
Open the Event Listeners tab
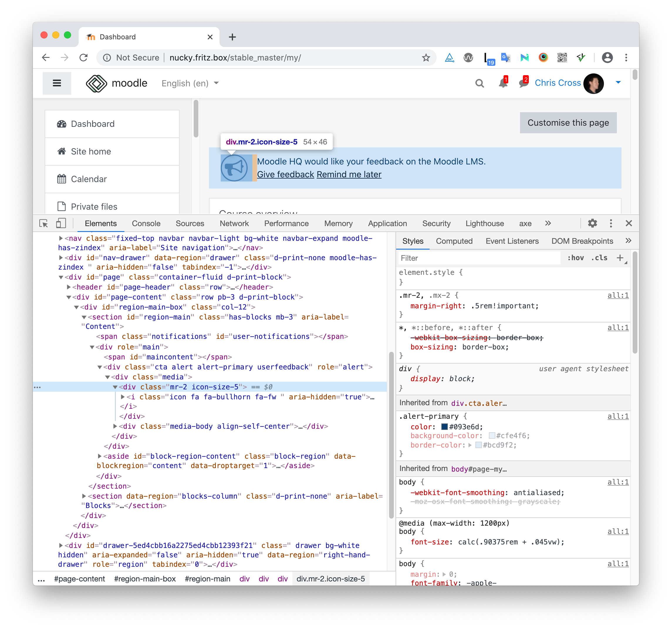click(512, 241)
